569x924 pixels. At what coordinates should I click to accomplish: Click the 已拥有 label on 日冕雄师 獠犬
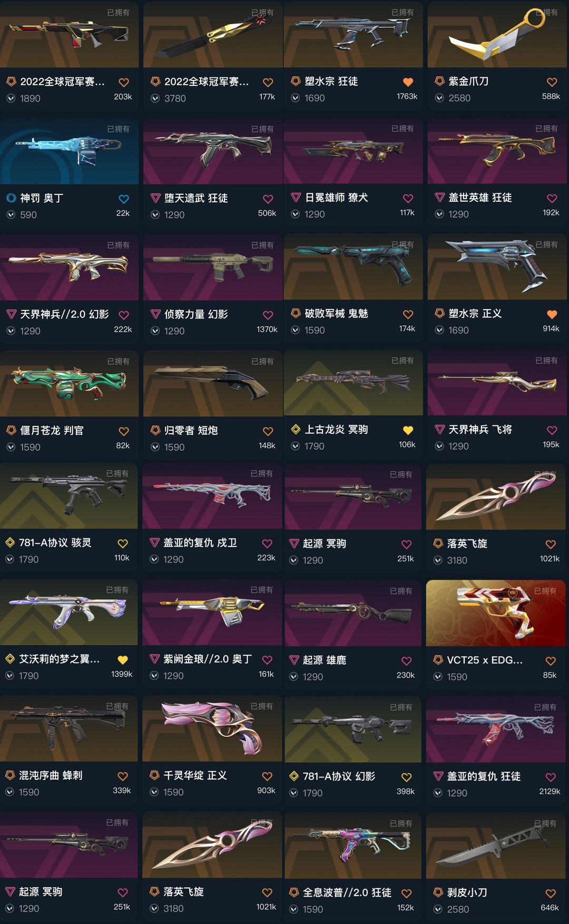click(402, 128)
